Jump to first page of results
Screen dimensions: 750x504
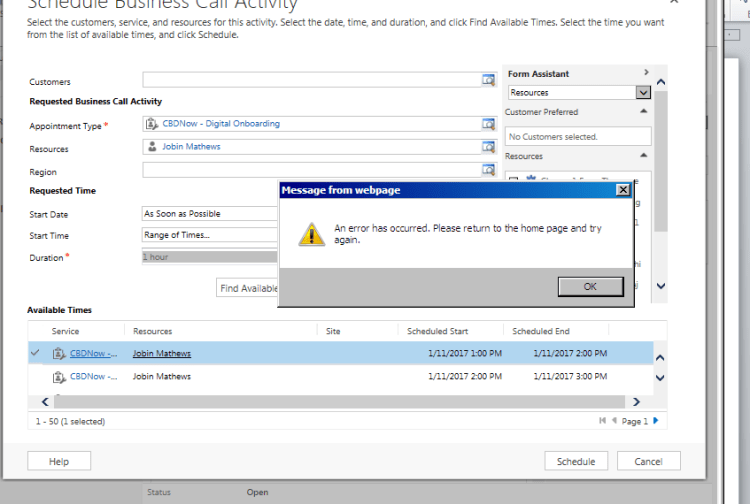click(x=602, y=421)
